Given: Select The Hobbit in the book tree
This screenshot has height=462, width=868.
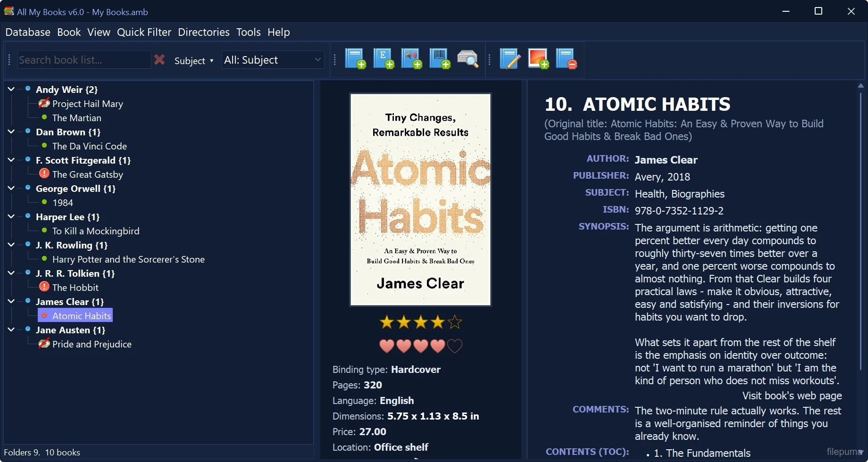Looking at the screenshot, I should (75, 288).
